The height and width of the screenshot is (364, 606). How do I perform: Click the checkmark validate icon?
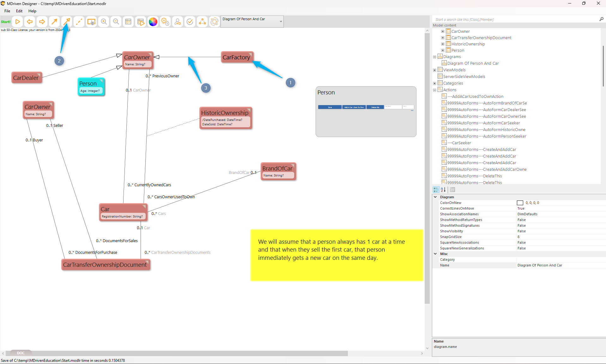(x=190, y=22)
